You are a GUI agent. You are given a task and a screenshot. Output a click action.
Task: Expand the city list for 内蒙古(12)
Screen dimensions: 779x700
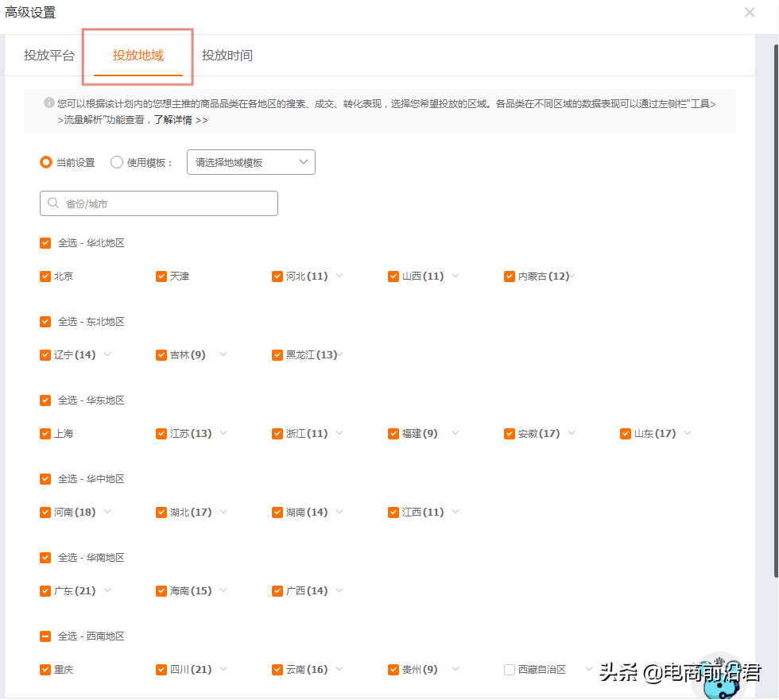point(571,276)
